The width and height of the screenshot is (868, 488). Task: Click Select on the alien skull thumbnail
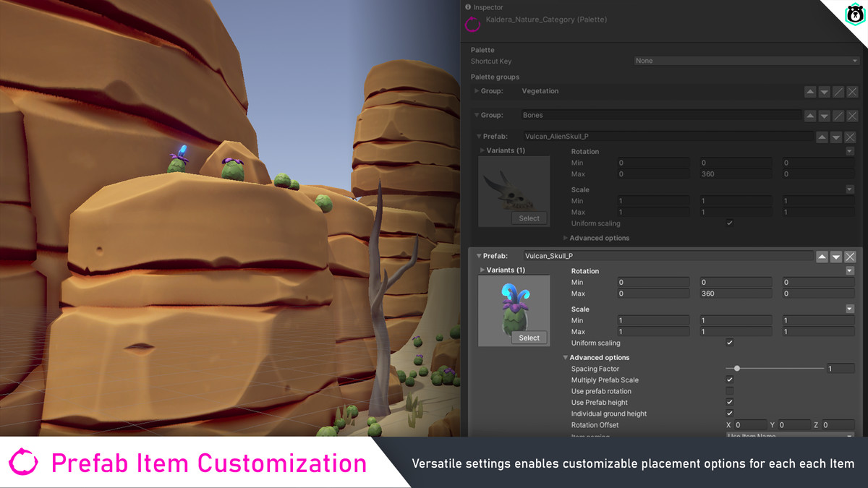[529, 218]
